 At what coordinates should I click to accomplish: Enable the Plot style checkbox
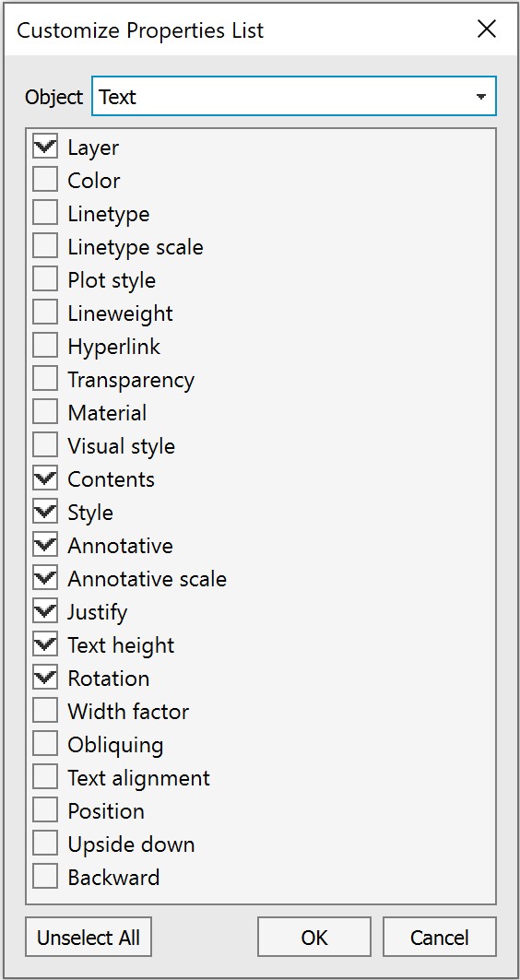click(x=45, y=280)
